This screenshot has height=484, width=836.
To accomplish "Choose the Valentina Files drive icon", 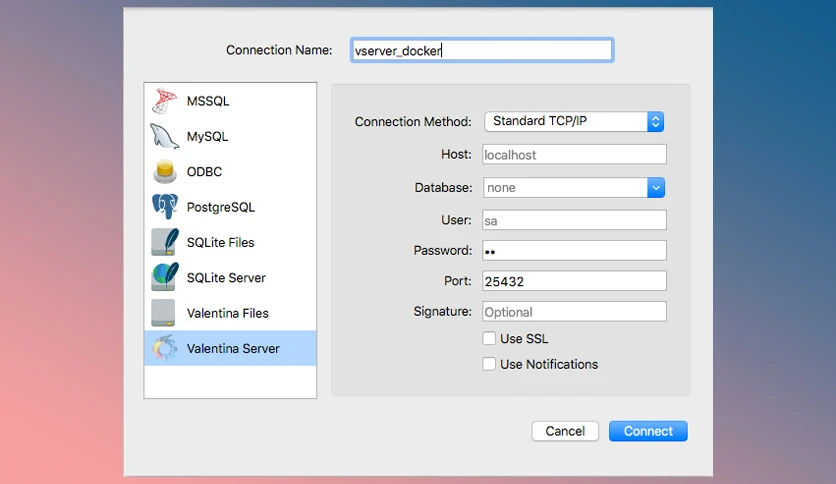I will point(163,313).
